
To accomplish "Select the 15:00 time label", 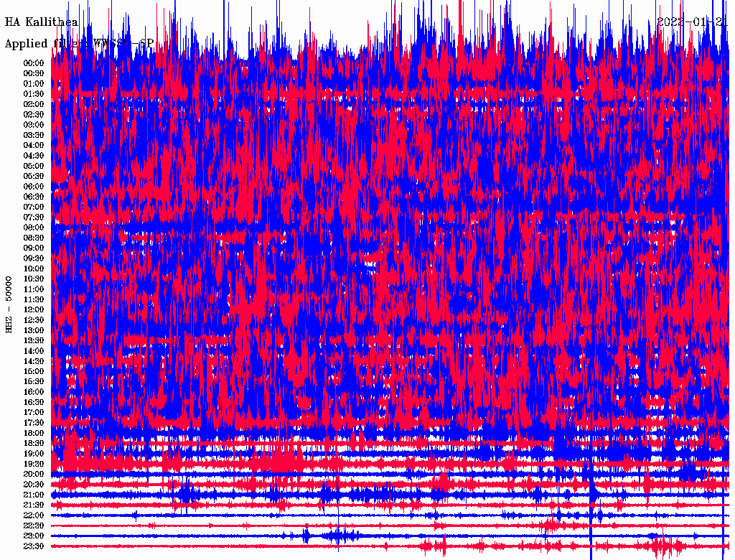I will 34,371.
